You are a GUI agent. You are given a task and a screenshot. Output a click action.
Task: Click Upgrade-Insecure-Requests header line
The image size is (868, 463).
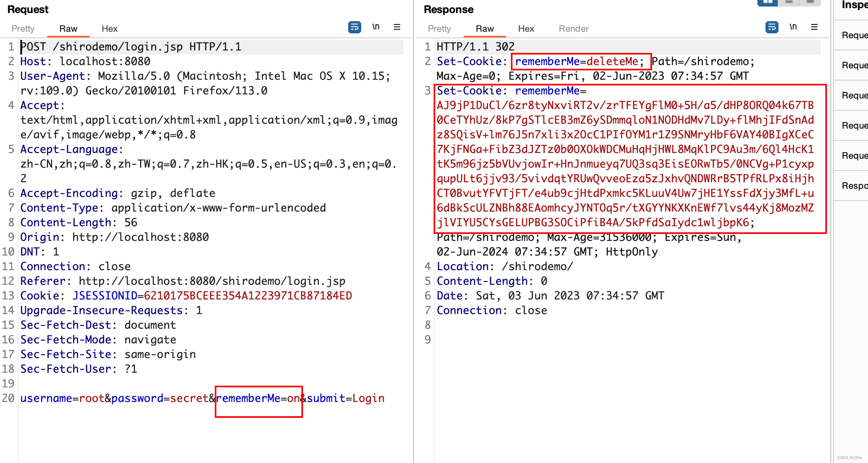[x=111, y=310]
